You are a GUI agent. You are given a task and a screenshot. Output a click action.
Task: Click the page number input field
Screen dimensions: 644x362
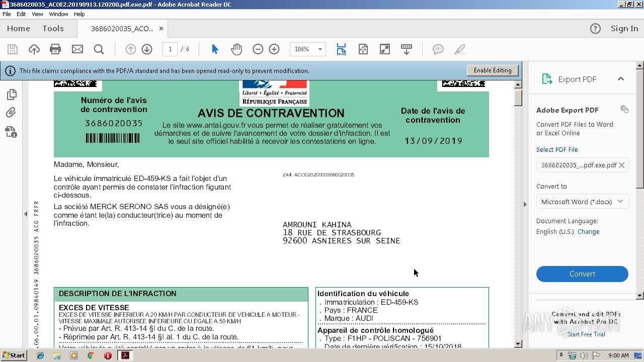(170, 49)
